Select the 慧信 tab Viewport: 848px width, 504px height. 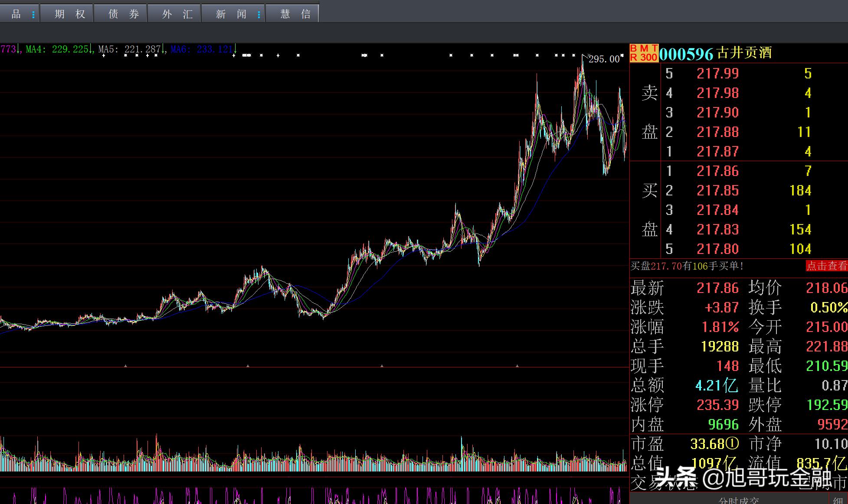(x=295, y=14)
